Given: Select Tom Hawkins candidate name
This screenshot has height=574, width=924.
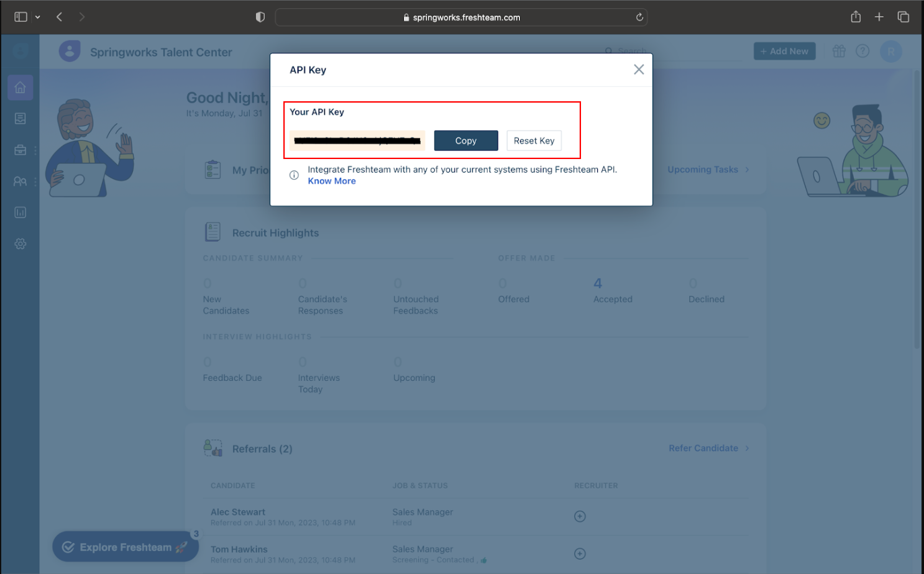Looking at the screenshot, I should [x=239, y=549].
